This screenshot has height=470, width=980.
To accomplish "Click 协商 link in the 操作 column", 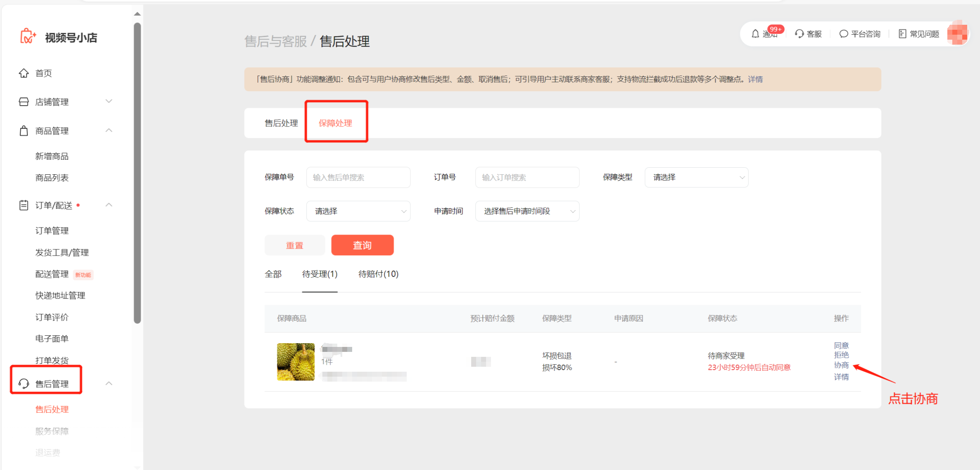I will pyautogui.click(x=841, y=365).
